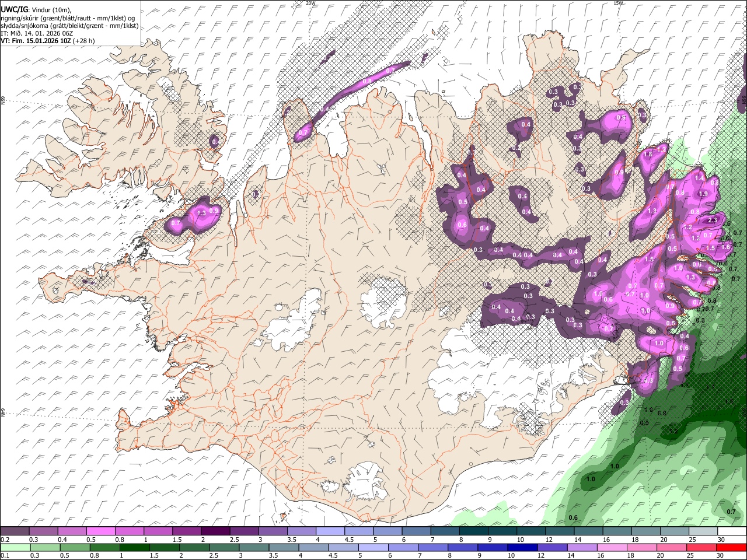The width and height of the screenshot is (747, 560).
Task: Select the 14–16 light violet rain swatch
Action: click(582, 548)
